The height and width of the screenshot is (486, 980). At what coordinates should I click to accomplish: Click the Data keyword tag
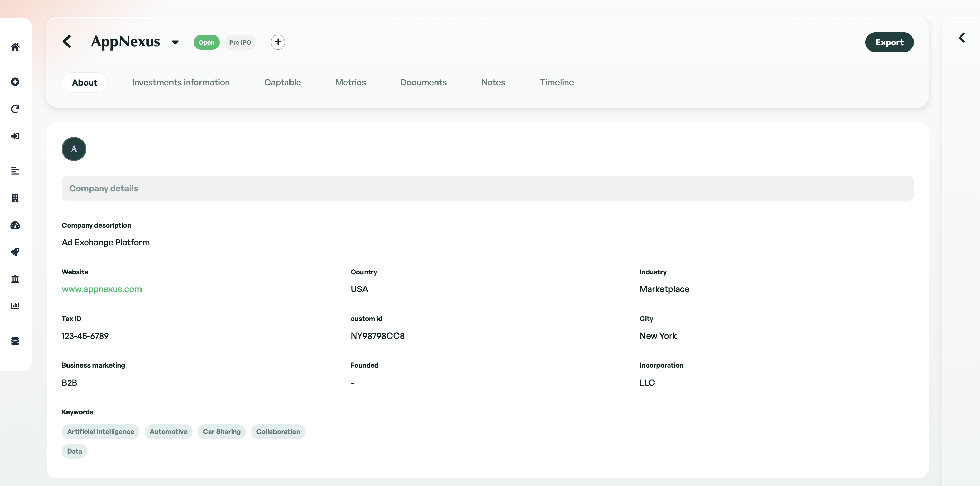point(75,451)
